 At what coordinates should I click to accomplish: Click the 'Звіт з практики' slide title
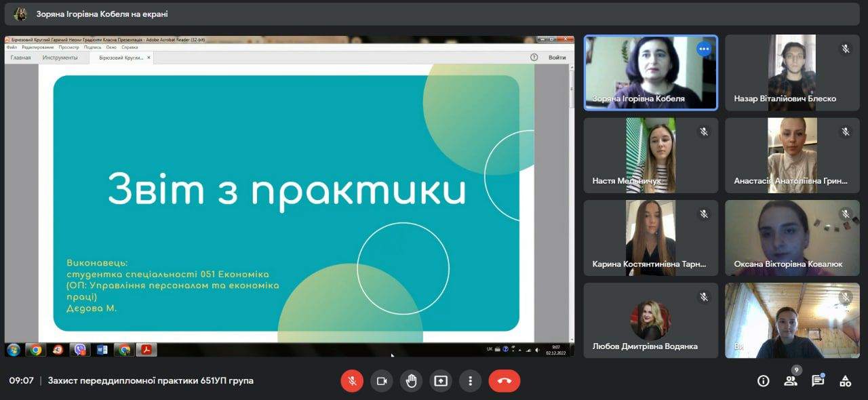(287, 189)
